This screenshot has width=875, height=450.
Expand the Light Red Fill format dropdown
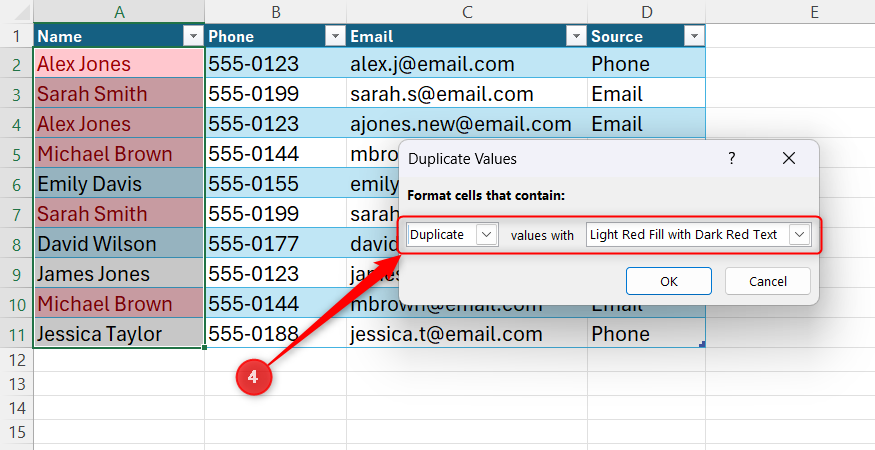coord(799,234)
